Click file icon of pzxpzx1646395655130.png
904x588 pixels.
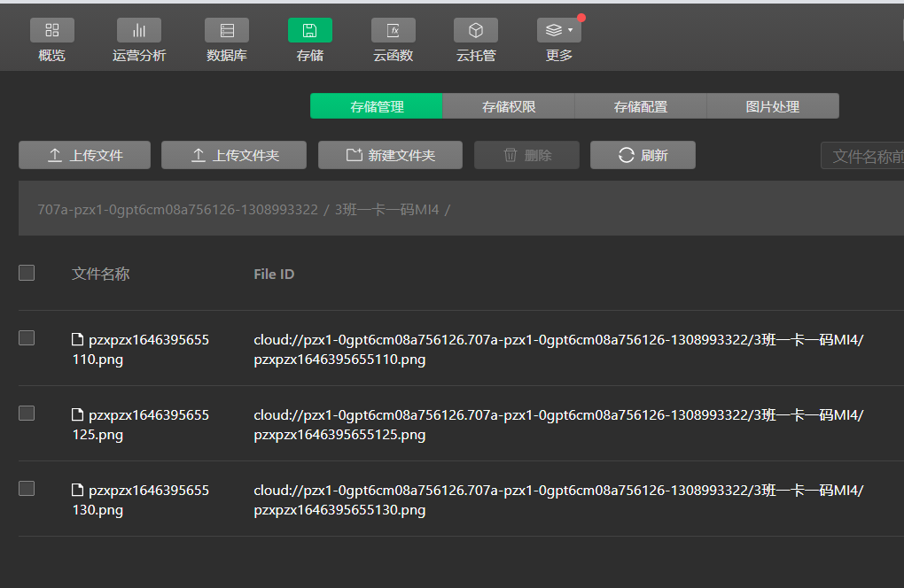[77, 490]
